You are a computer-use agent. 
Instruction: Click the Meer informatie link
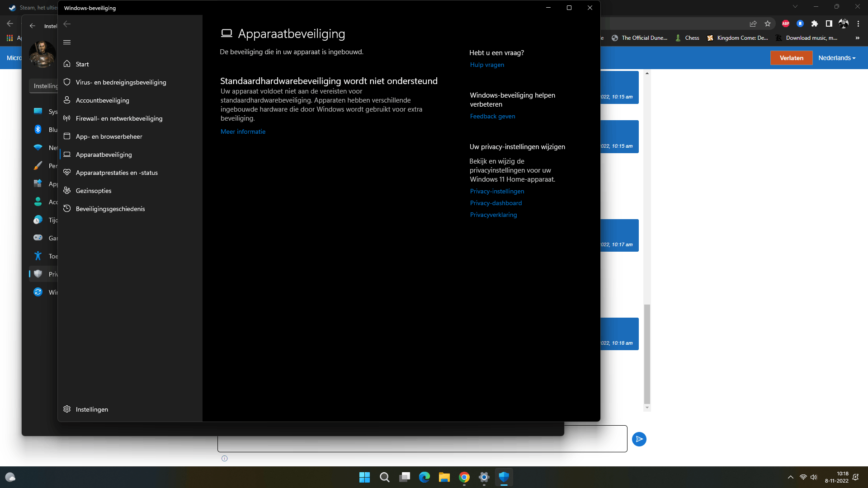click(x=243, y=131)
